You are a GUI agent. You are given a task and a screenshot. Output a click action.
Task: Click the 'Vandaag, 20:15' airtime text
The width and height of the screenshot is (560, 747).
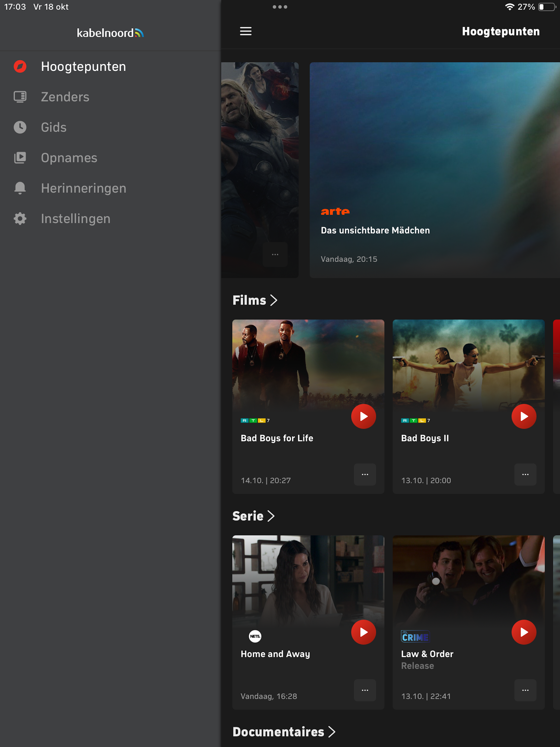349,259
